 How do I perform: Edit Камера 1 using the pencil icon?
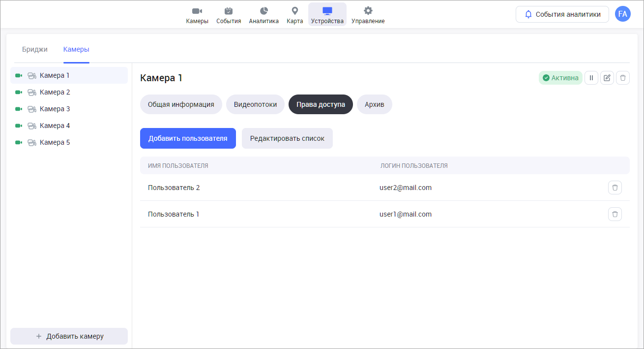(x=607, y=78)
